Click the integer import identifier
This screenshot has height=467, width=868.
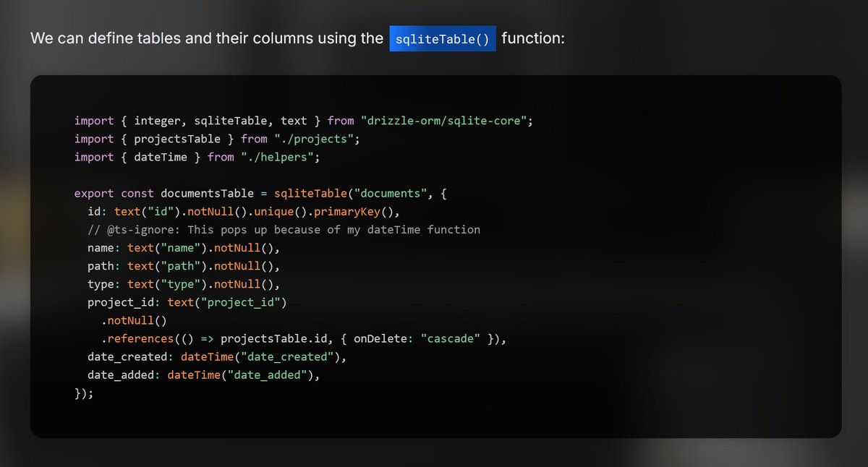[157, 121]
